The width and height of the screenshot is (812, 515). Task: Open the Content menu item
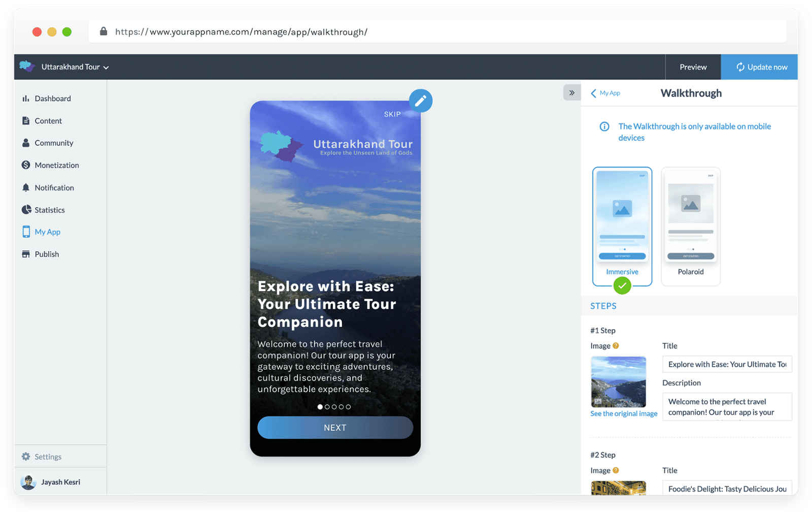point(48,121)
